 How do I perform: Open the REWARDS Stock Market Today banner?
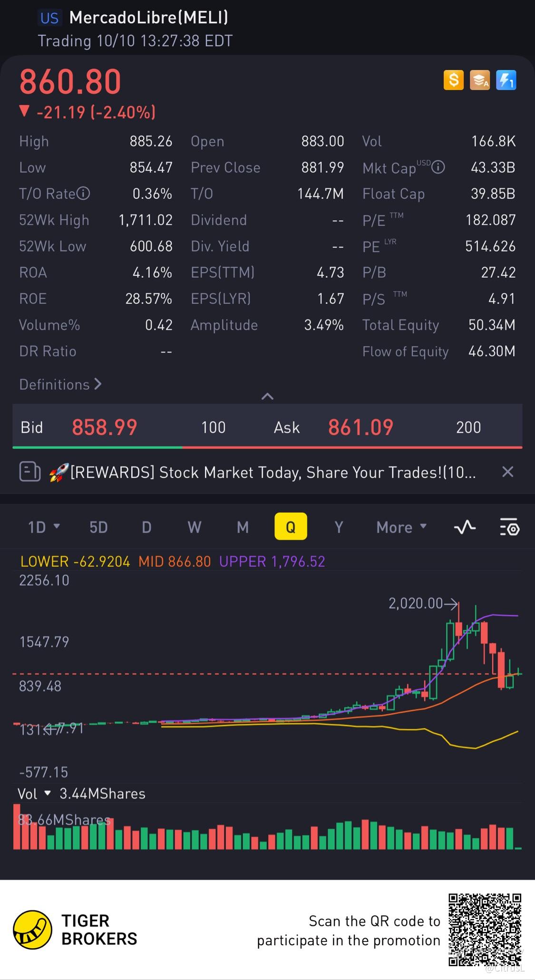point(267,472)
